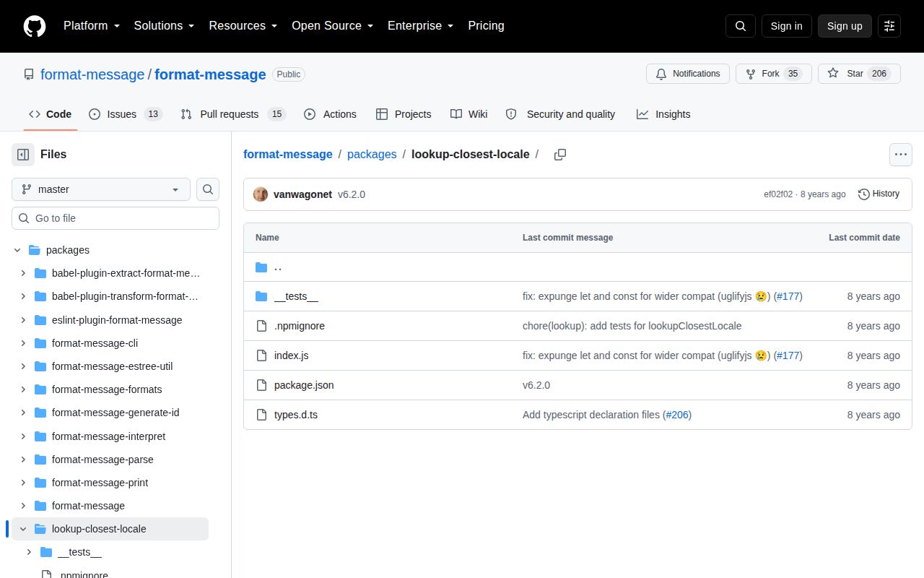Open packages breadcrumb link
Viewport: 924px width, 578px height.
tap(372, 155)
